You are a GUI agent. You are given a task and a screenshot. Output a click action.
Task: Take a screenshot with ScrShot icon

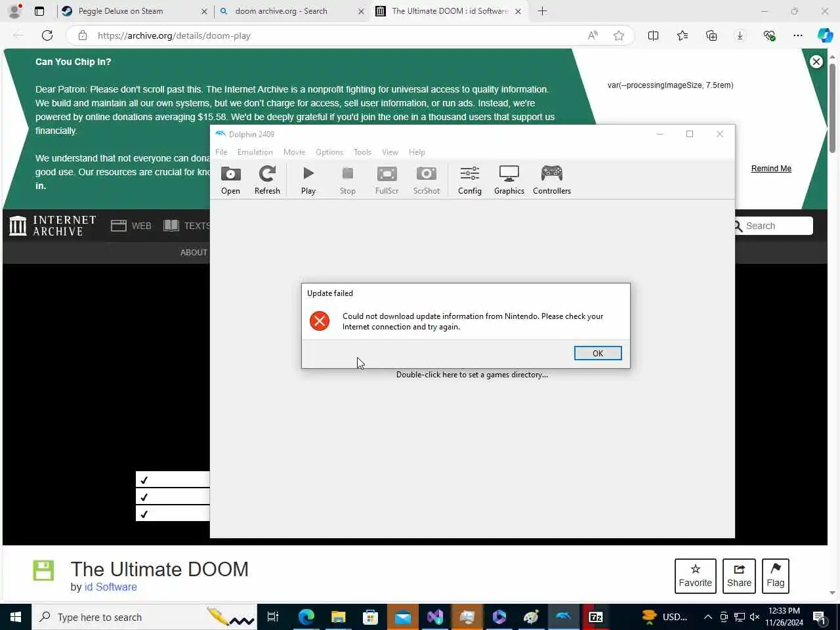tap(427, 180)
